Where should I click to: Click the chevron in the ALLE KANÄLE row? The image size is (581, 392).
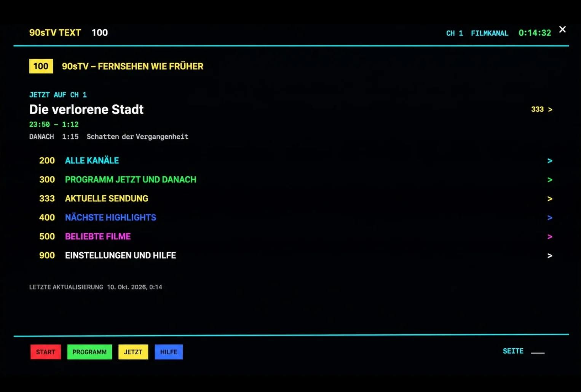[x=549, y=161]
